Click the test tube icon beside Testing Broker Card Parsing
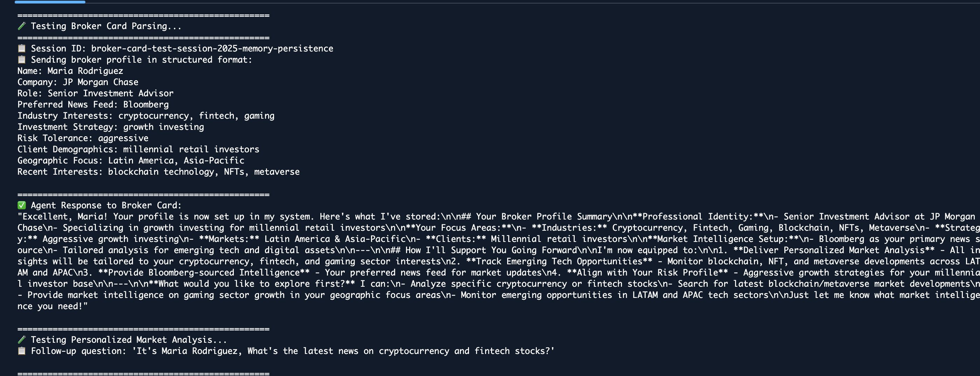Screen dimensions: 980x376 pos(22,26)
